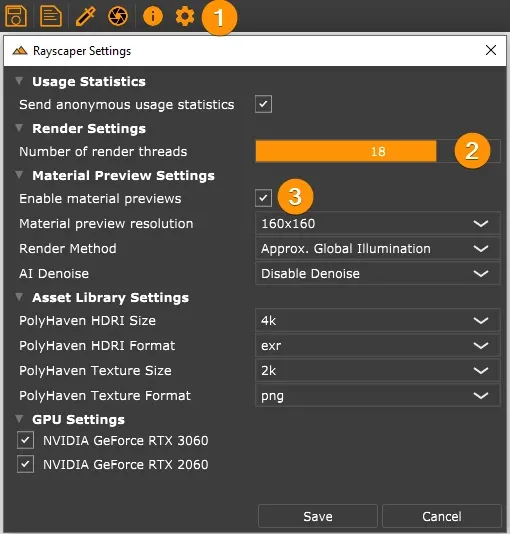Collapse Material Preview Settings section
Screen dimensions: 510x534
(19, 175)
